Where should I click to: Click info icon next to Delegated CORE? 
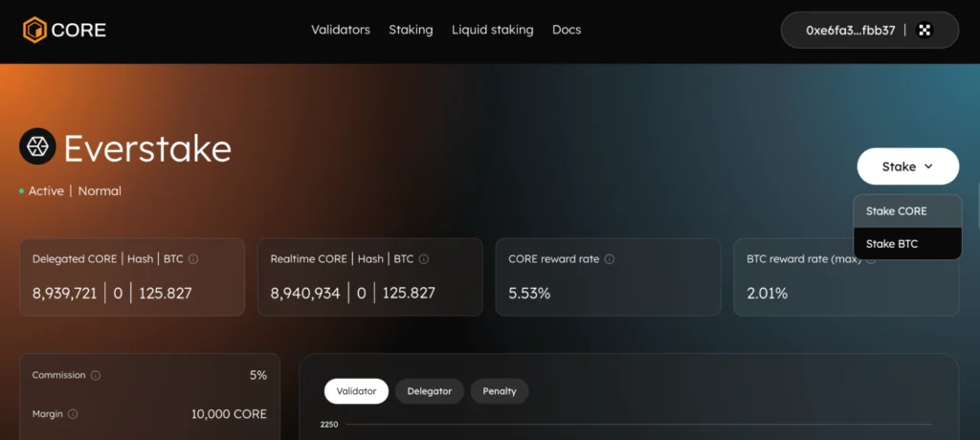193,259
